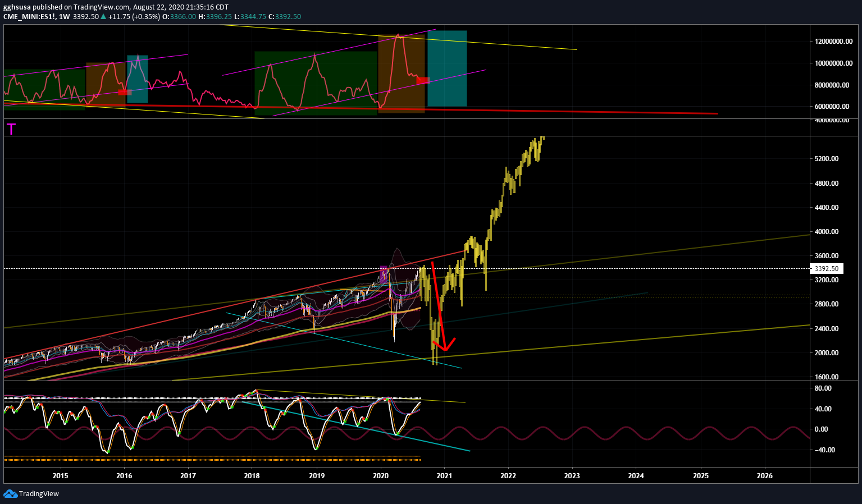Click the last price 3392.50 in header
862x504 pixels.
[x=86, y=17]
